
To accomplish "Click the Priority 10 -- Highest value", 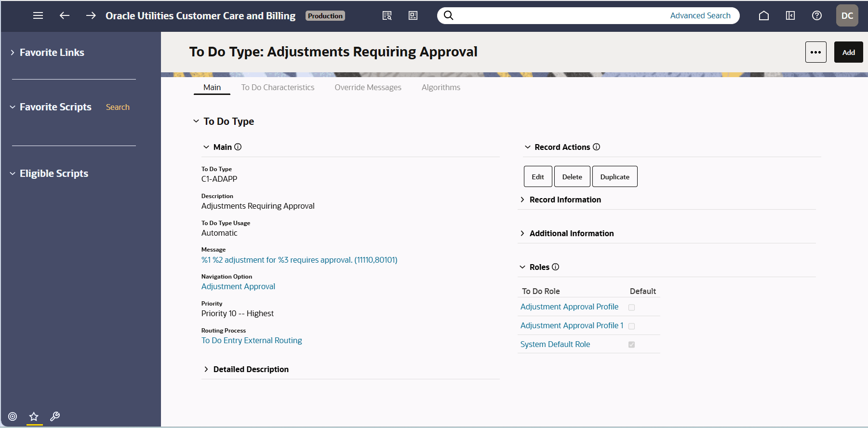I will click(237, 313).
